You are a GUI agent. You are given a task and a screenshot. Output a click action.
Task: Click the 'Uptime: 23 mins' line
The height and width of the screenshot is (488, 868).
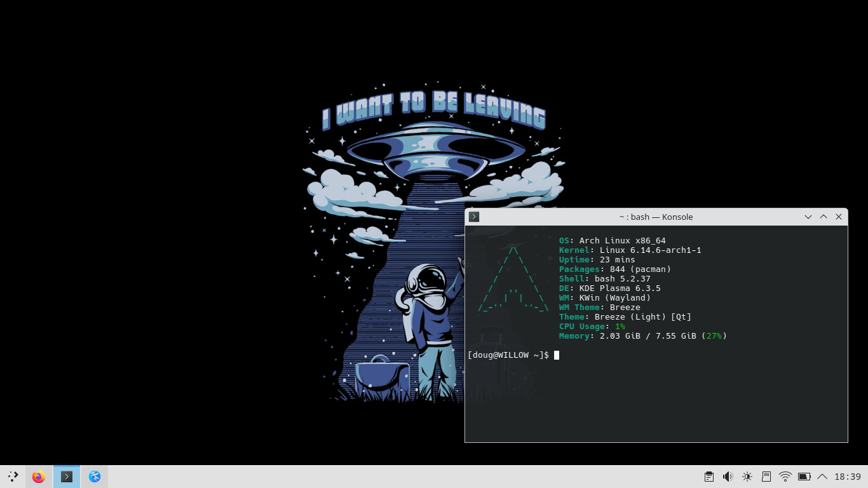(597, 260)
